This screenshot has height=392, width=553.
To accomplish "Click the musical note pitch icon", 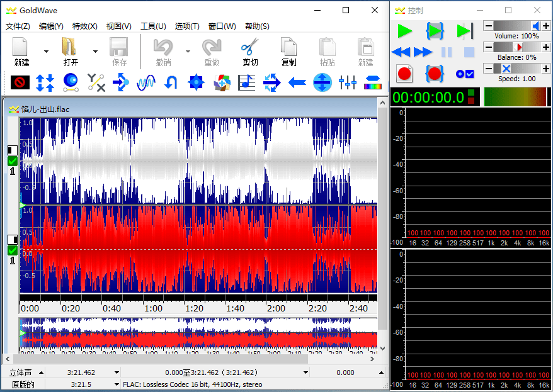I will pos(246,82).
